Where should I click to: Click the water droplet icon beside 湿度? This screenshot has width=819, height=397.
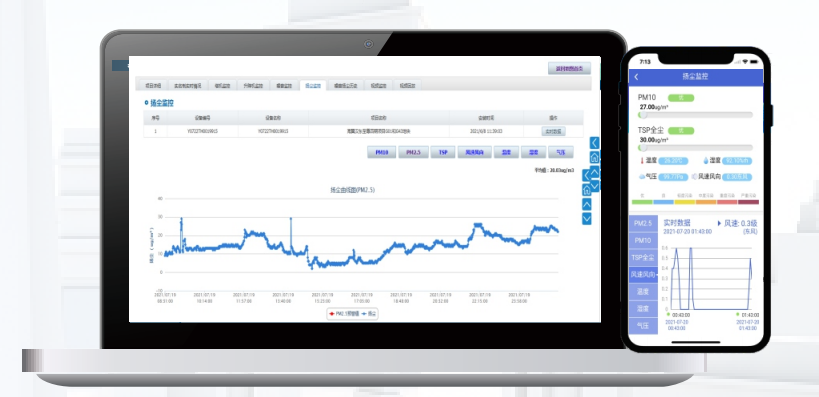[706, 161]
